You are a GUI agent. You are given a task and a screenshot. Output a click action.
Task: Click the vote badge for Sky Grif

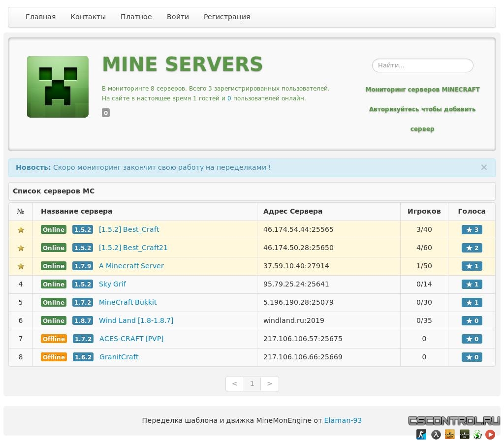pos(472,284)
